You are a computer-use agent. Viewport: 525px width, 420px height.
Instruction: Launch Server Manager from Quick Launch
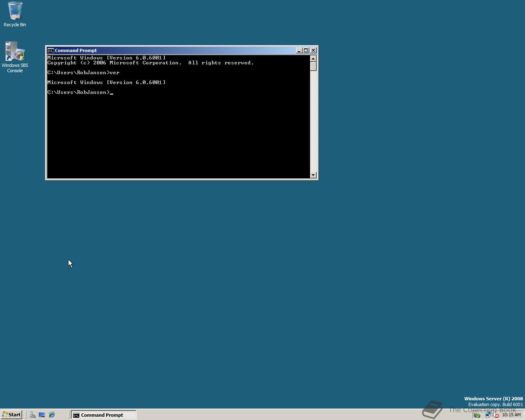pyautogui.click(x=32, y=415)
